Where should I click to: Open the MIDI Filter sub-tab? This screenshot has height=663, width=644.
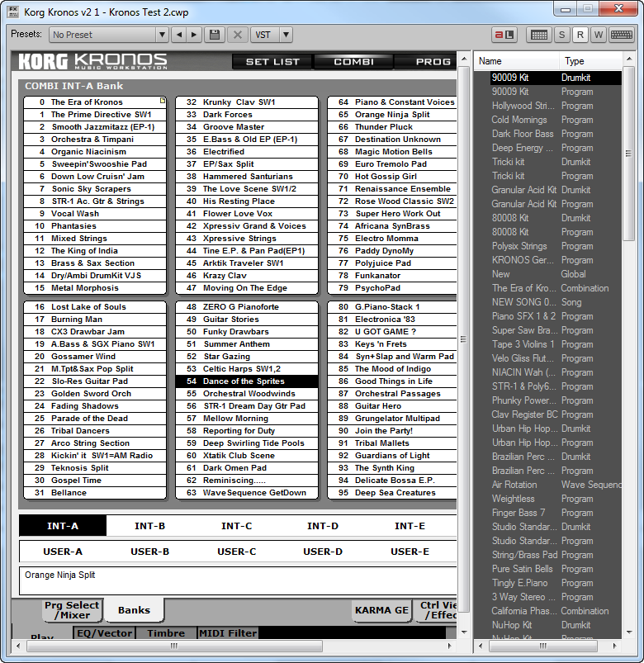tap(228, 632)
